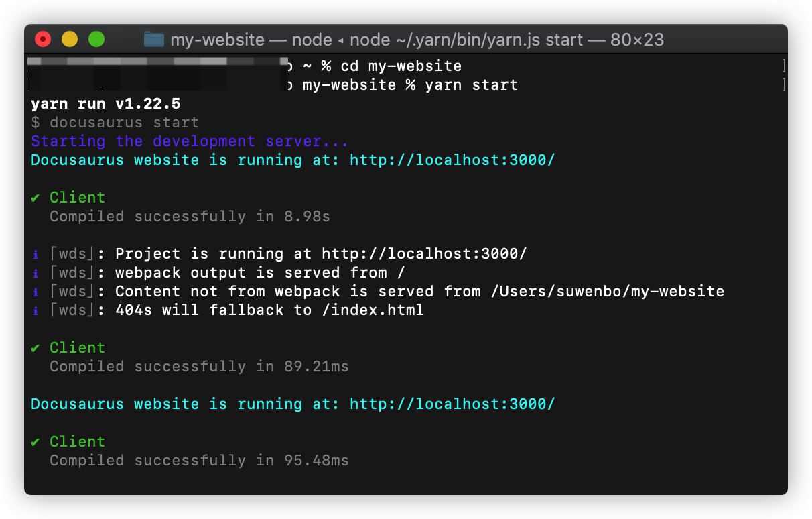This screenshot has width=812, height=519.
Task: Click the 'yarn run v1.22.5' line
Action: click(105, 104)
